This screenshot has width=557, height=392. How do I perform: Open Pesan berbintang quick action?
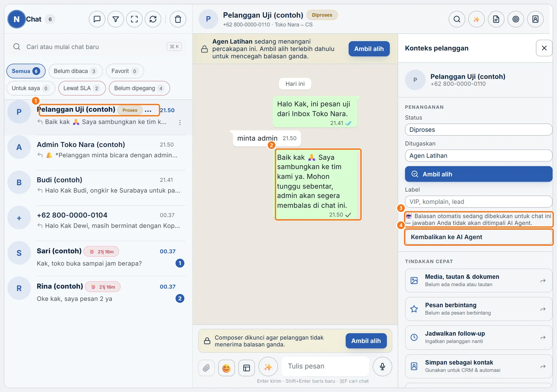478,309
